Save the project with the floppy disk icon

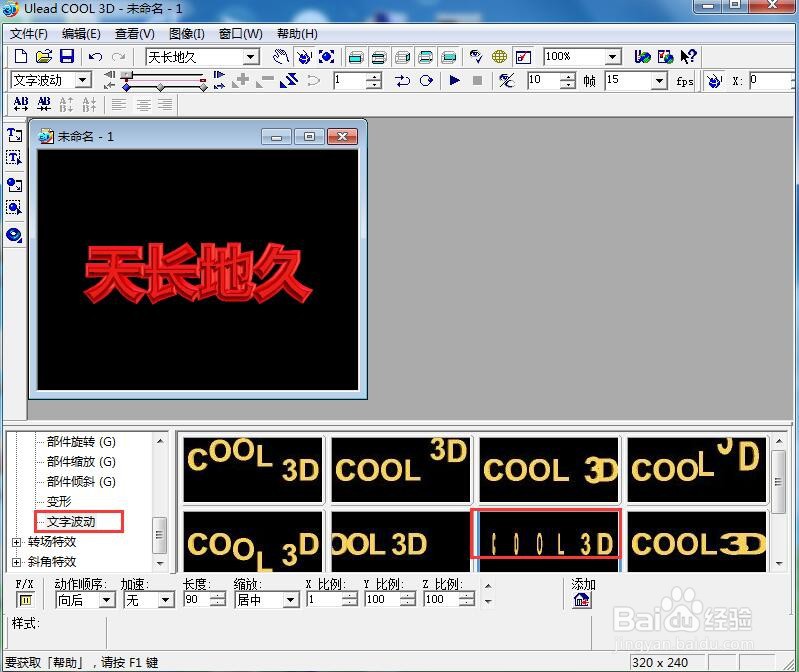point(67,56)
